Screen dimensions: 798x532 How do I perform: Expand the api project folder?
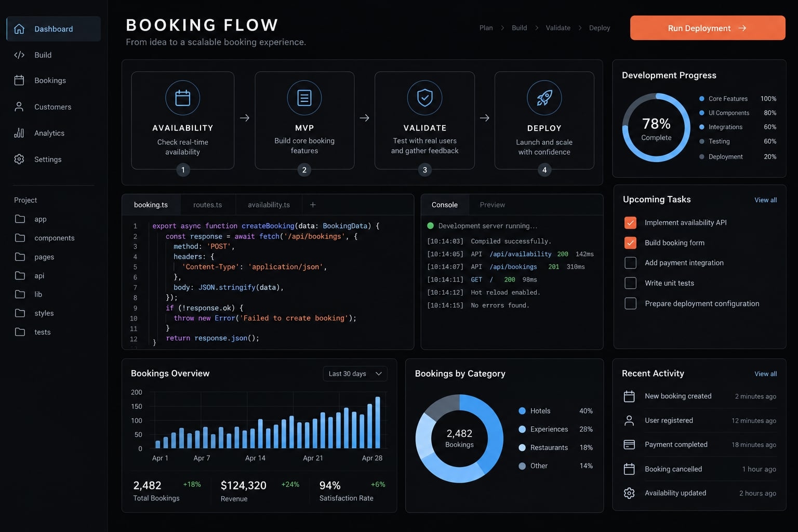click(20, 275)
